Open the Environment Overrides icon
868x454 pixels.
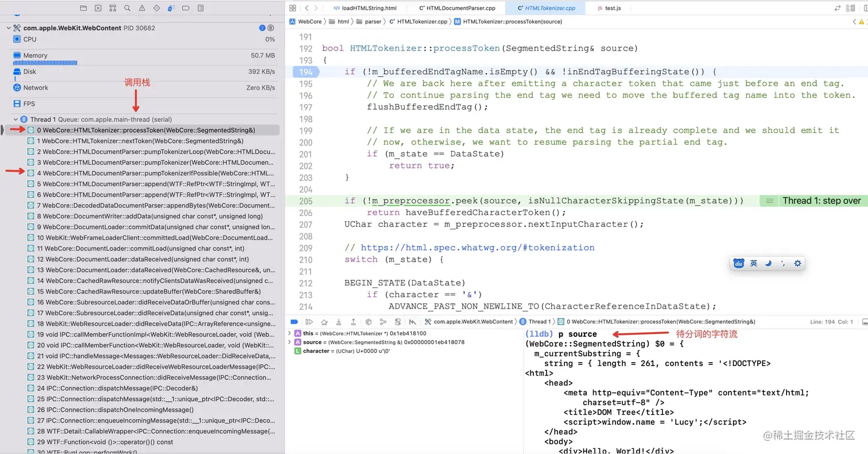tap(397, 322)
